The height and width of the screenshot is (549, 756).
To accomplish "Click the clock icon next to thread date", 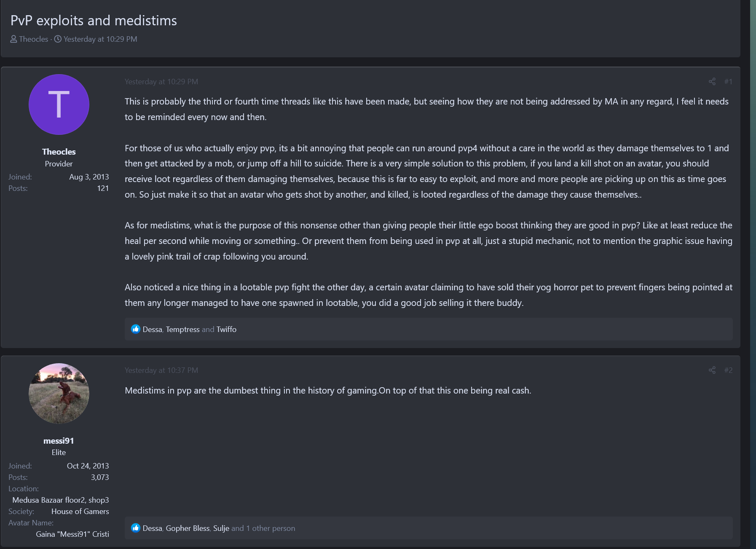I will pyautogui.click(x=58, y=39).
